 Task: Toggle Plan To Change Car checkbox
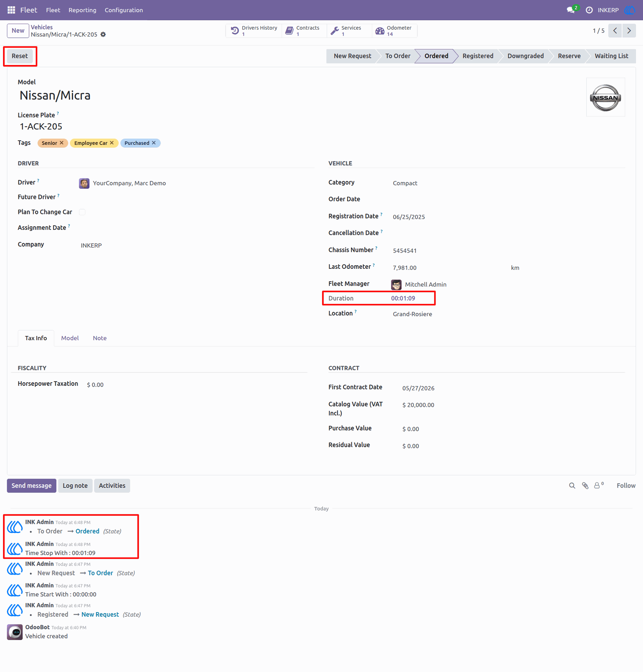(82, 212)
